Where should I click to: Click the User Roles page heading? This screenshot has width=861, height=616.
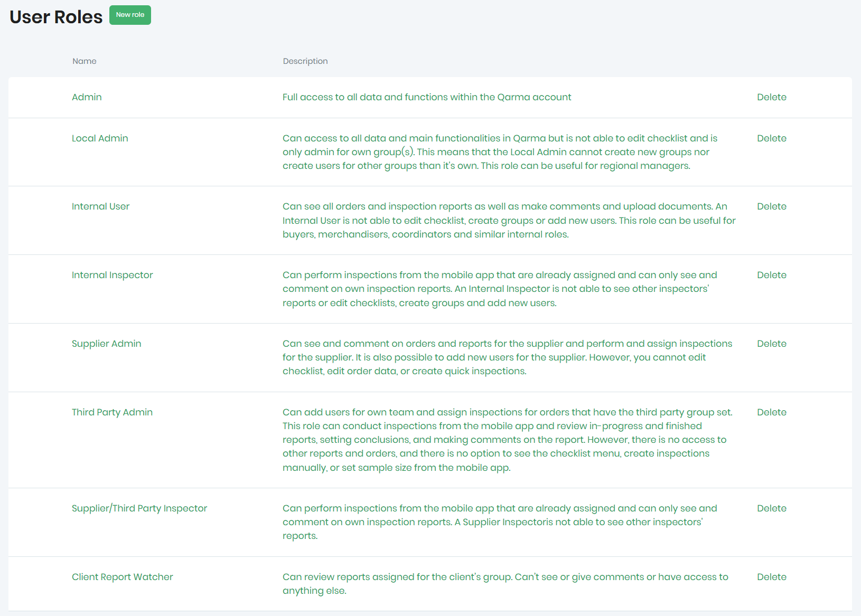[x=56, y=17]
